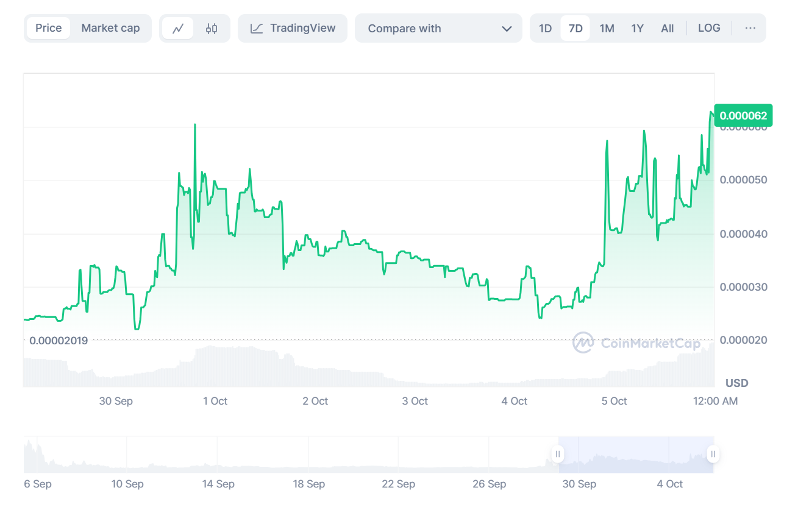This screenshot has width=798, height=532.
Task: Click the 26 Sep navigator date label
Action: (x=489, y=484)
